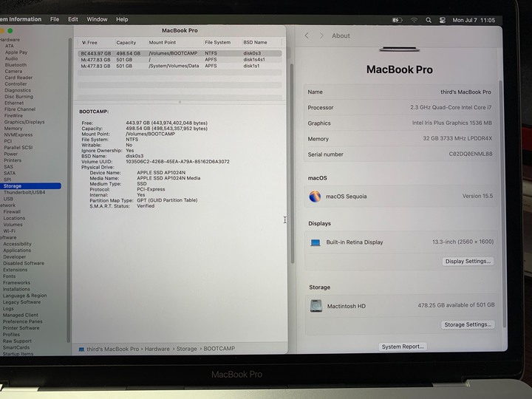
Task: Click third's MacBook Pro in path bar
Action: [x=112, y=349]
